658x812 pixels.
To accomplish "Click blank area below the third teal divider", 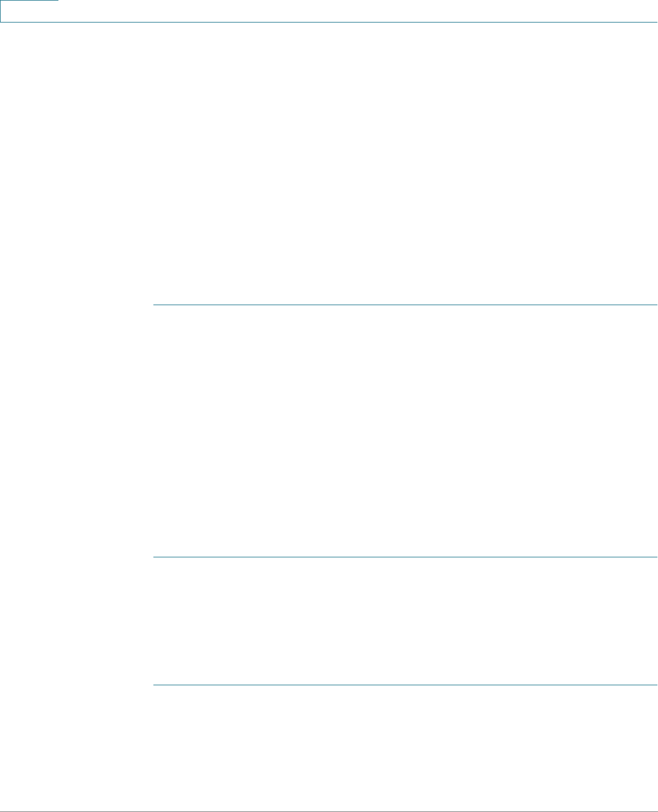I will [405, 748].
